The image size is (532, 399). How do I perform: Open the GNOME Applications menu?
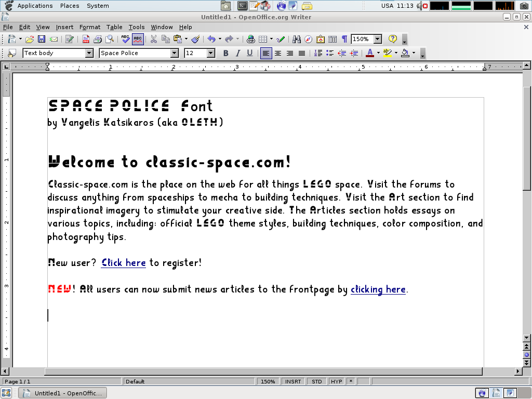click(35, 6)
